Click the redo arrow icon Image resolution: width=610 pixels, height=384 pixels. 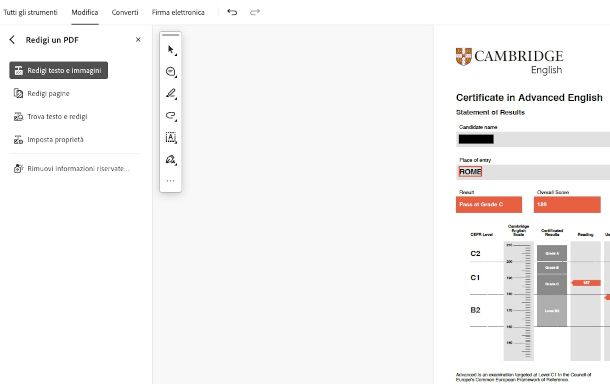(x=255, y=12)
